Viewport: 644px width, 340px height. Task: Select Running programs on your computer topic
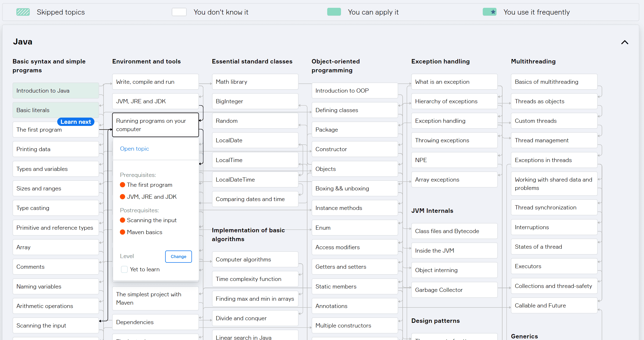coord(155,125)
